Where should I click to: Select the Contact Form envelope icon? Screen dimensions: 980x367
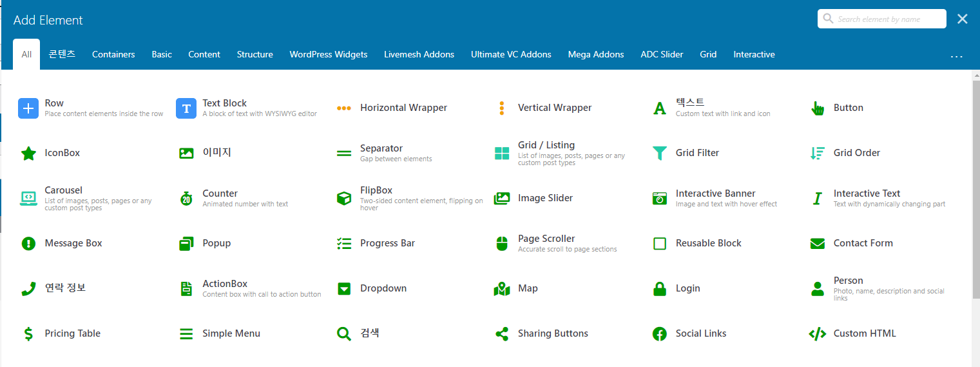(818, 244)
